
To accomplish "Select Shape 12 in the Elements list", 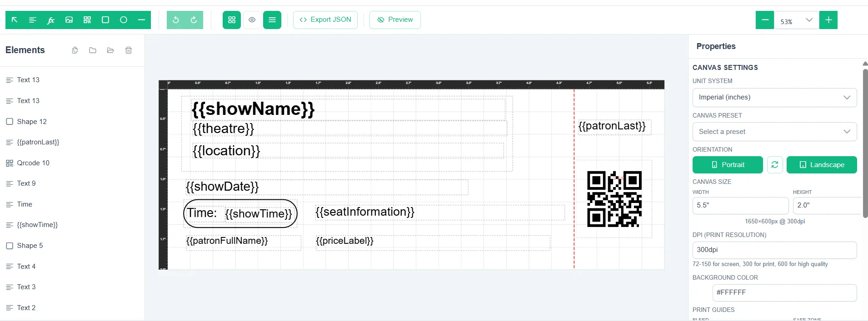I will (x=72, y=122).
